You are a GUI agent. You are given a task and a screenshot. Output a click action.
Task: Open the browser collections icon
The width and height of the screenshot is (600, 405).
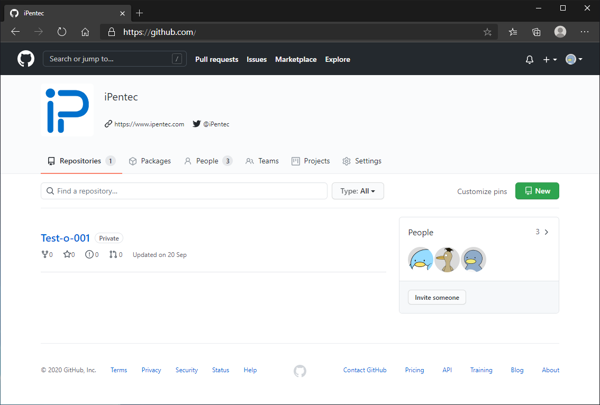click(536, 32)
